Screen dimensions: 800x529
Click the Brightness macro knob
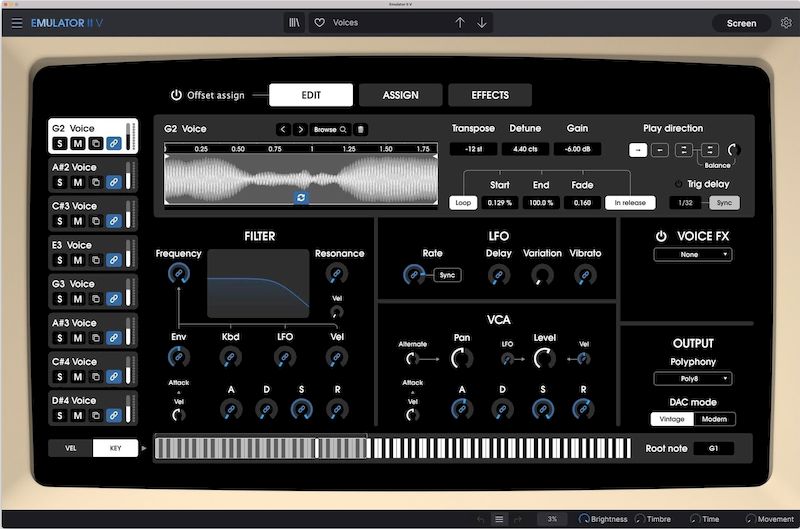584,519
